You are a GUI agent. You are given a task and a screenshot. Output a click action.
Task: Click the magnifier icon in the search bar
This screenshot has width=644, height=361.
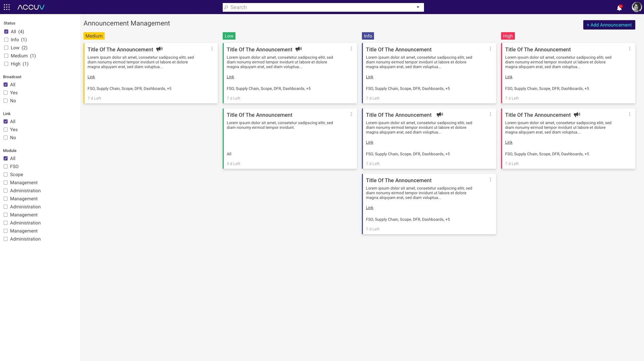[226, 7]
